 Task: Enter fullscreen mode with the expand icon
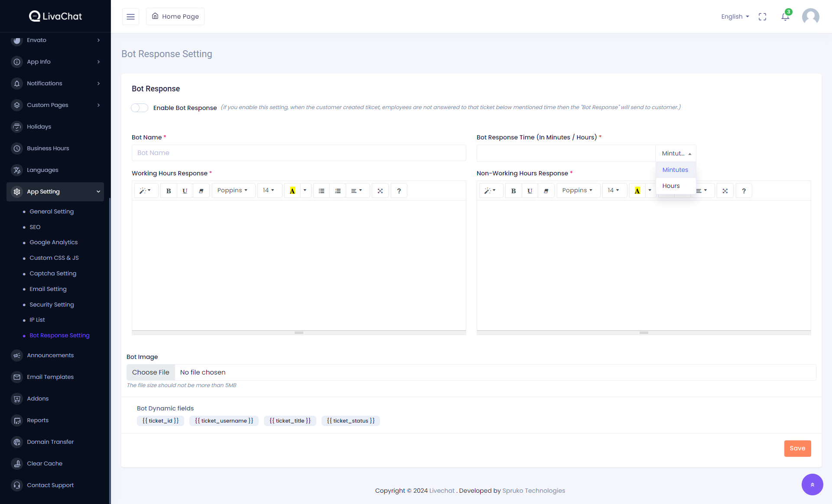pos(762,16)
